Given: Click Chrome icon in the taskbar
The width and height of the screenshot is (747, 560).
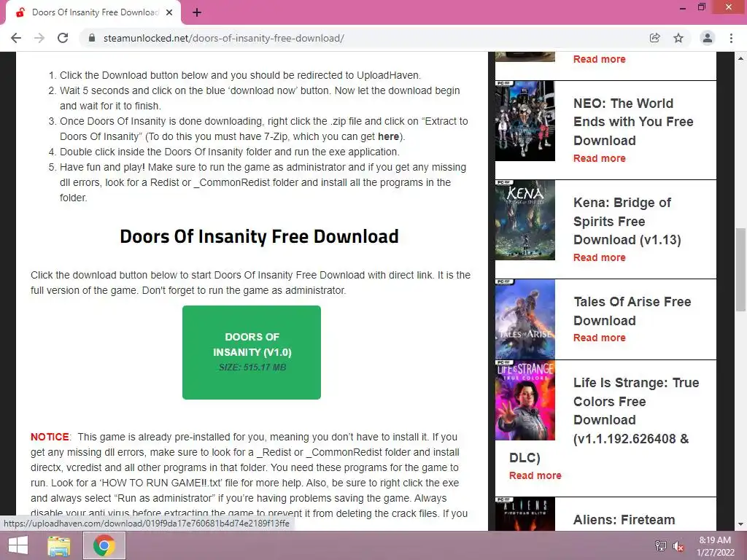Looking at the screenshot, I should [x=104, y=545].
